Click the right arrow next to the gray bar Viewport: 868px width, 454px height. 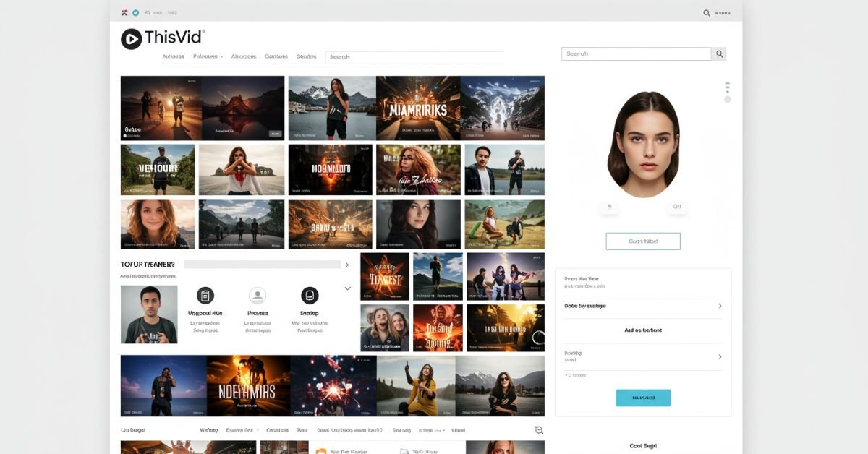click(x=346, y=265)
